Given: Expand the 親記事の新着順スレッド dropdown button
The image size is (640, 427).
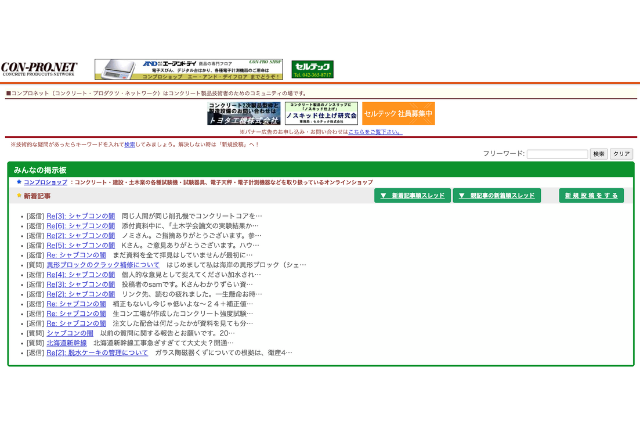Looking at the screenshot, I should point(497,196).
